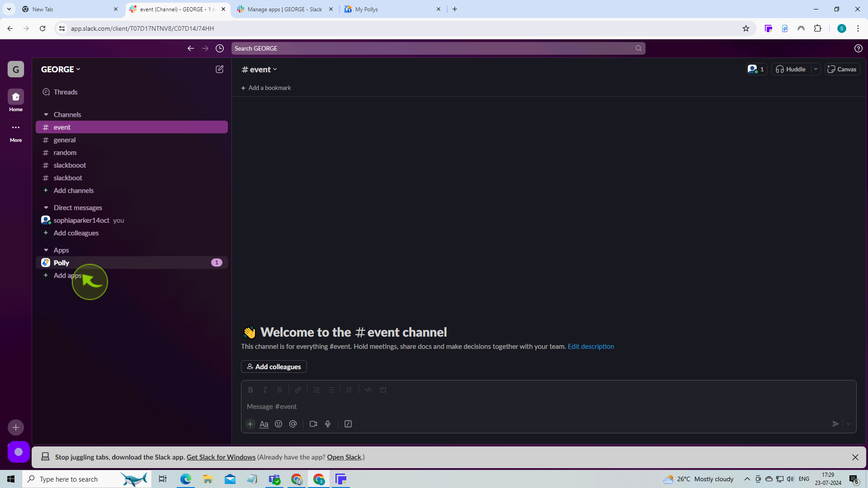
Task: Click Add channels in sidebar
Action: point(132,191)
